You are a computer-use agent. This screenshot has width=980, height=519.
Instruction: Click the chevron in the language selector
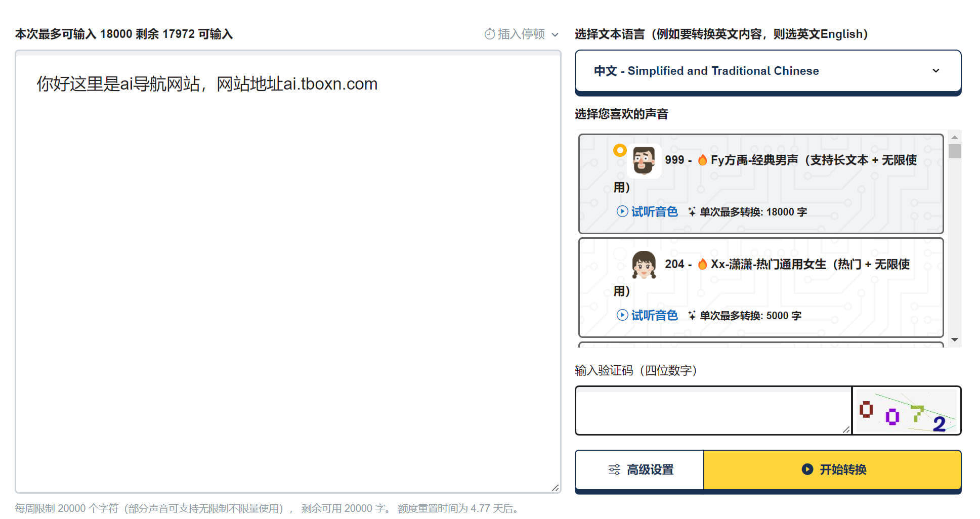[x=935, y=71]
